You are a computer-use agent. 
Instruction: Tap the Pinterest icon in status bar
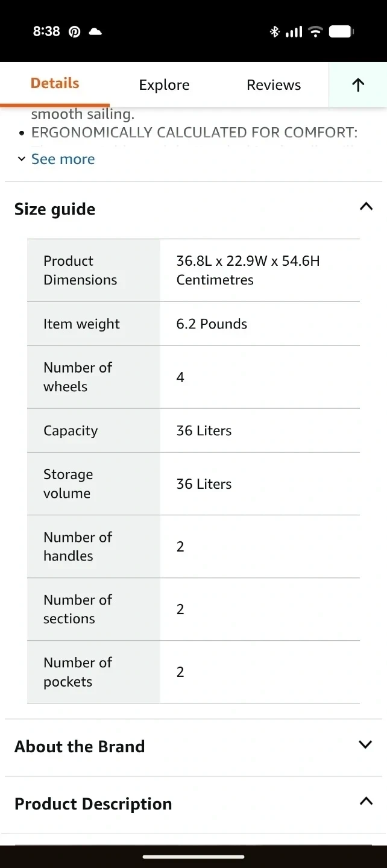click(x=74, y=32)
